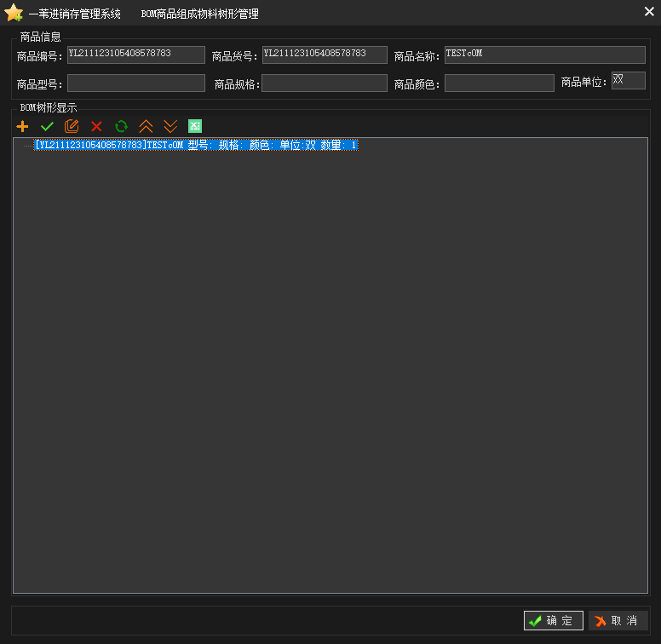Click the 商品信息 group label
This screenshot has width=661, height=644.
pos(41,37)
